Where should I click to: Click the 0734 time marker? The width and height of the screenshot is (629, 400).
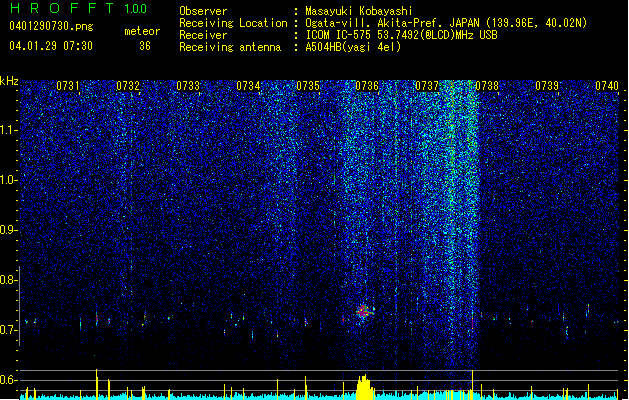[x=248, y=86]
